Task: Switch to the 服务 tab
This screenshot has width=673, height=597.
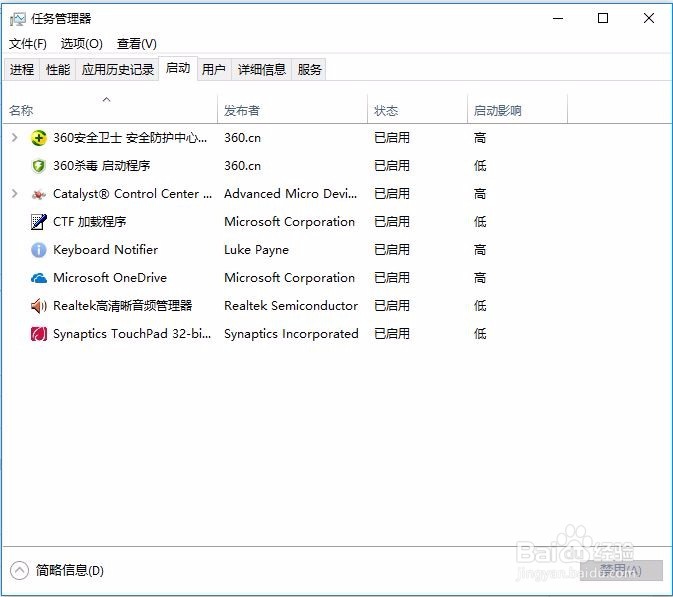Action: point(309,70)
